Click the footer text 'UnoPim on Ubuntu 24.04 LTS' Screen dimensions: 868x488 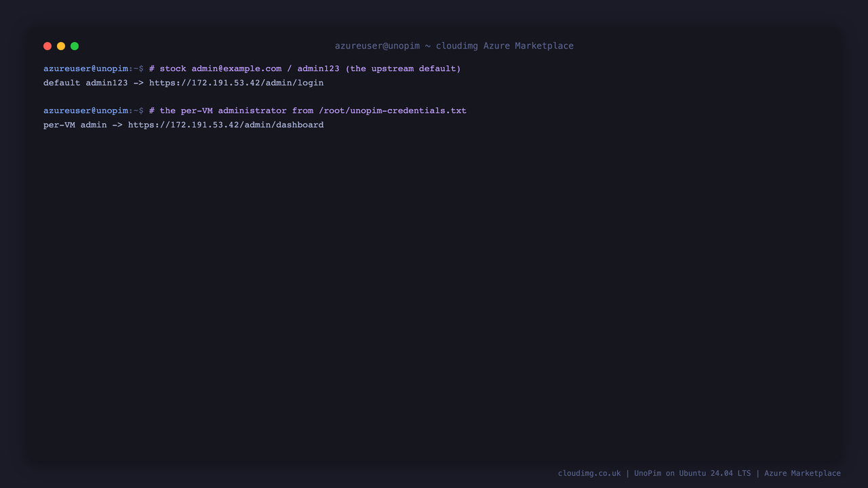point(692,473)
